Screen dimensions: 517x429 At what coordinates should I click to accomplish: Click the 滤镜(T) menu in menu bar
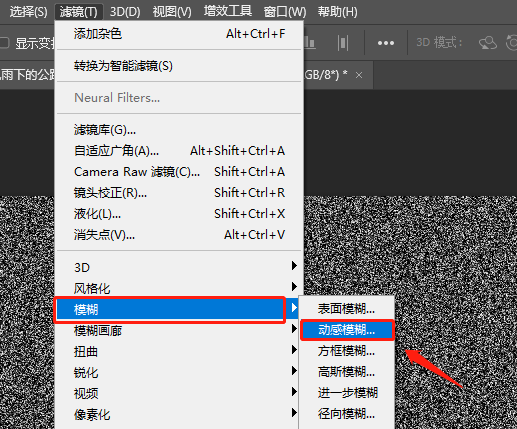pyautogui.click(x=79, y=12)
